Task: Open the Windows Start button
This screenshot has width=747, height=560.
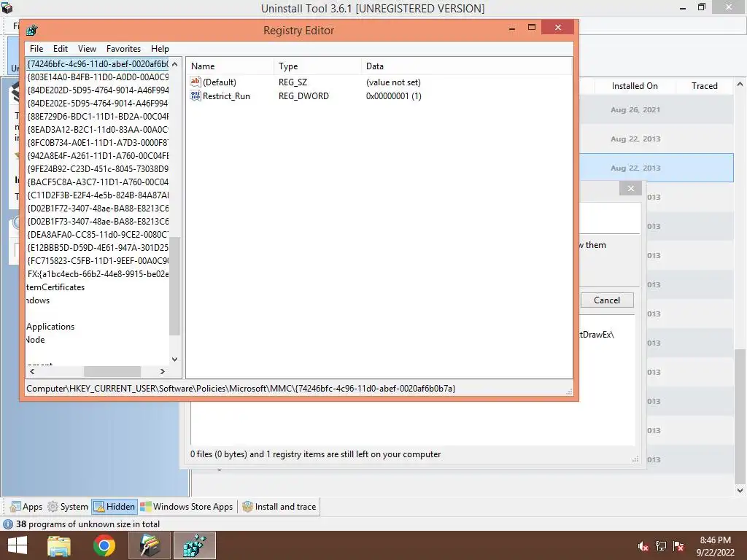Action: (x=18, y=545)
